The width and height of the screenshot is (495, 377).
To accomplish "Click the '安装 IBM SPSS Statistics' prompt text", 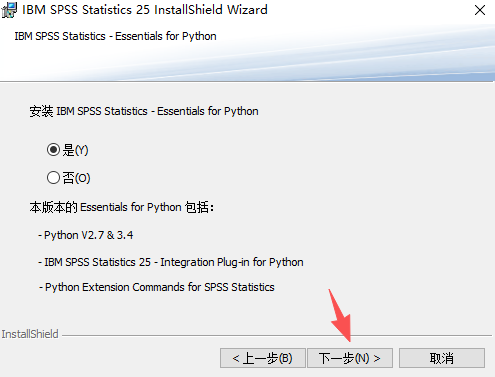I will tap(144, 111).
